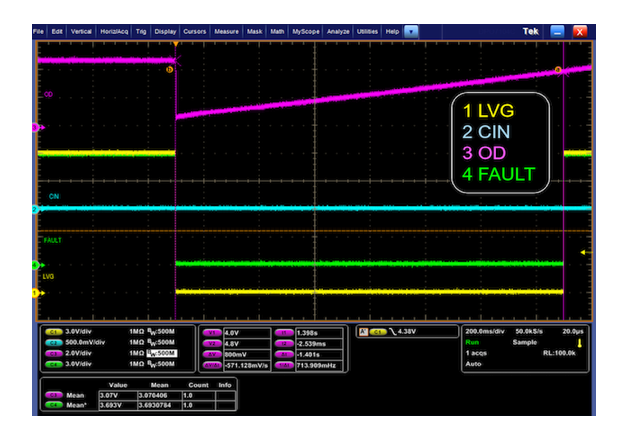Click the cyan C2 channel badge
Screen dimensions: 630x440
click(x=50, y=341)
